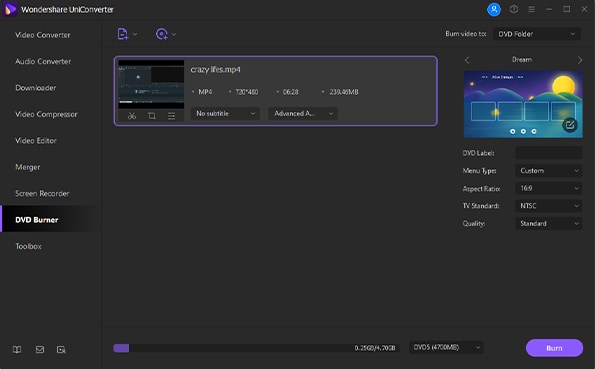Image resolution: width=595 pixels, height=369 pixels.
Task: Edit the Dream template with pencil icon
Action: coord(570,125)
